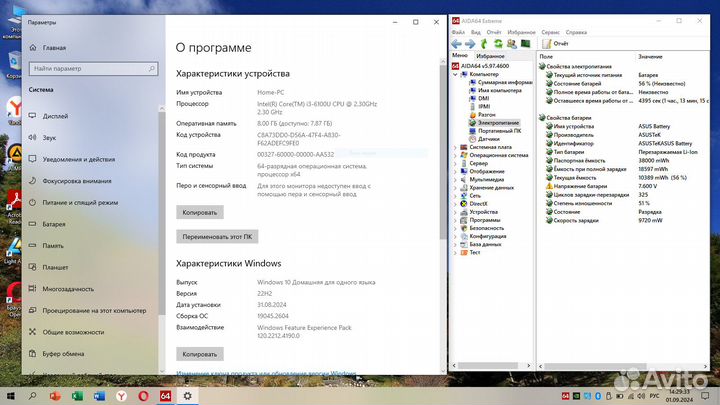
Task: Go back with AIDA64 blue left arrow
Action: (456, 44)
